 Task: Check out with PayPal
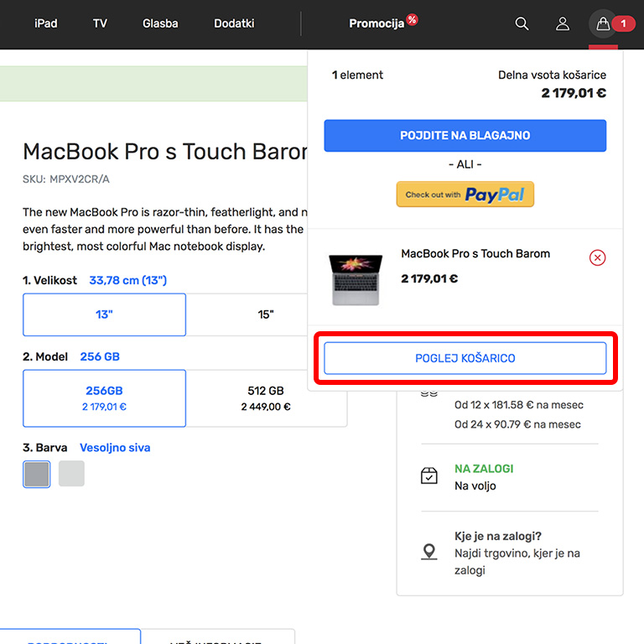pyautogui.click(x=465, y=195)
